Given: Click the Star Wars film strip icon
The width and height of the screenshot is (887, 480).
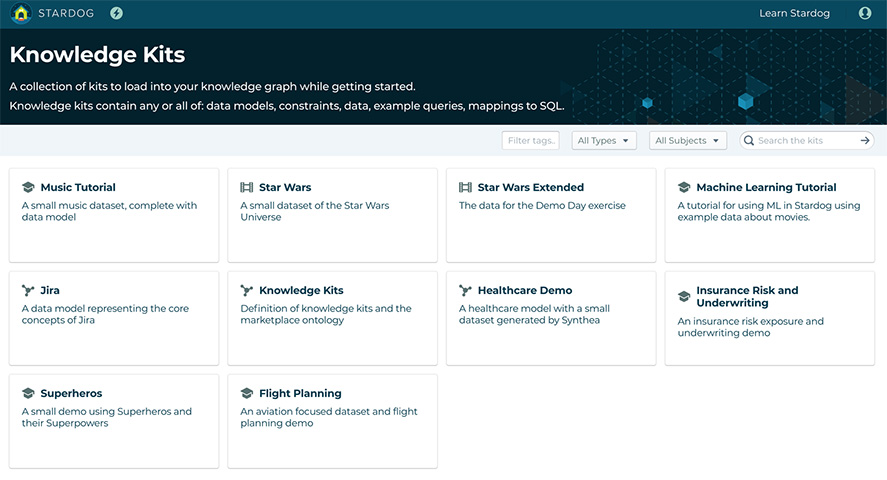Looking at the screenshot, I should point(247,187).
